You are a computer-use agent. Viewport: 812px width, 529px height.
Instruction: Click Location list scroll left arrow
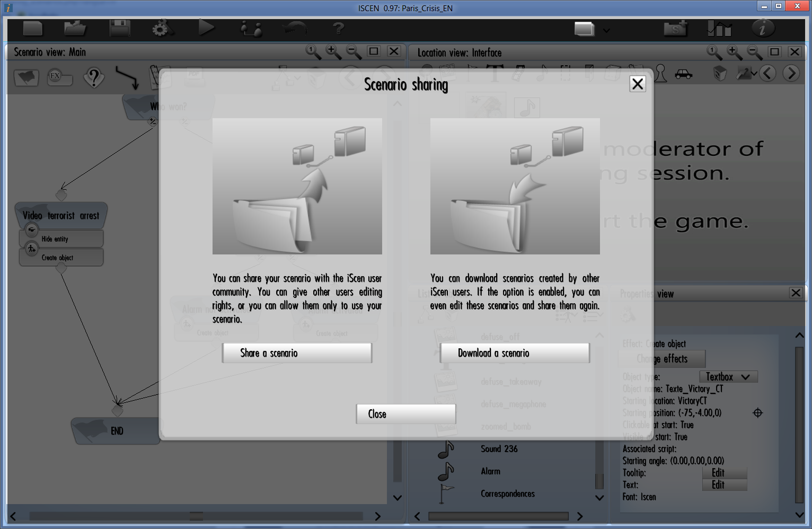417,516
